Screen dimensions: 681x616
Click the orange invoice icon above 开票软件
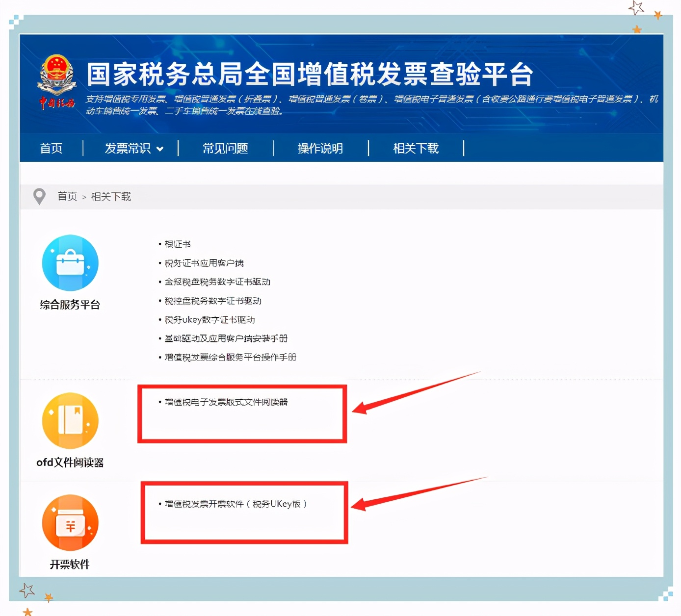click(x=70, y=522)
